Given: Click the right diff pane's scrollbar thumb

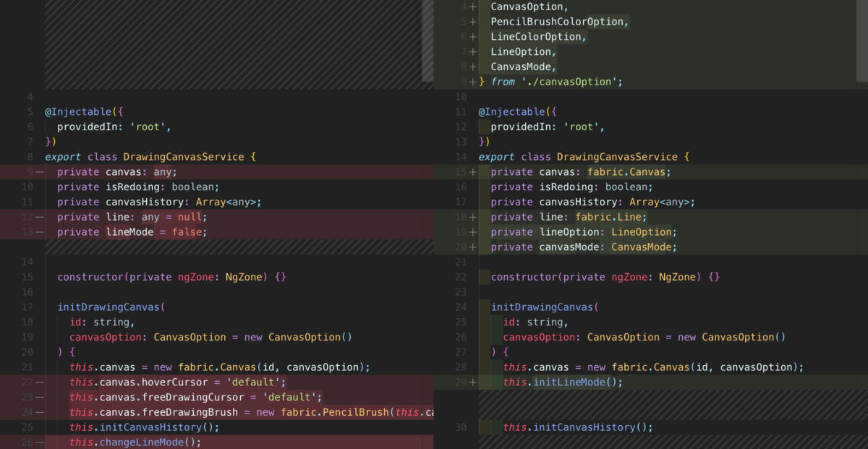Looking at the screenshot, I should pyautogui.click(x=862, y=40).
